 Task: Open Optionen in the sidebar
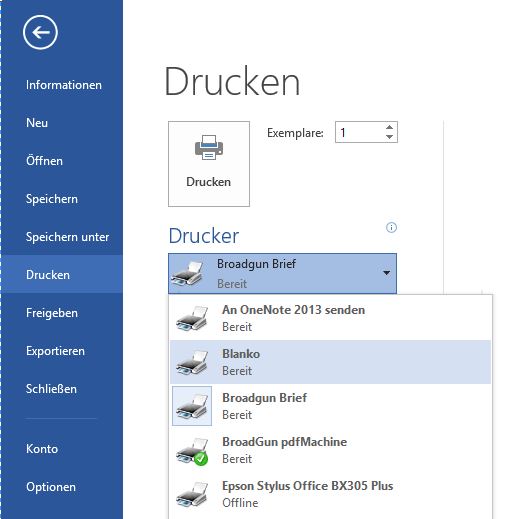click(x=51, y=487)
